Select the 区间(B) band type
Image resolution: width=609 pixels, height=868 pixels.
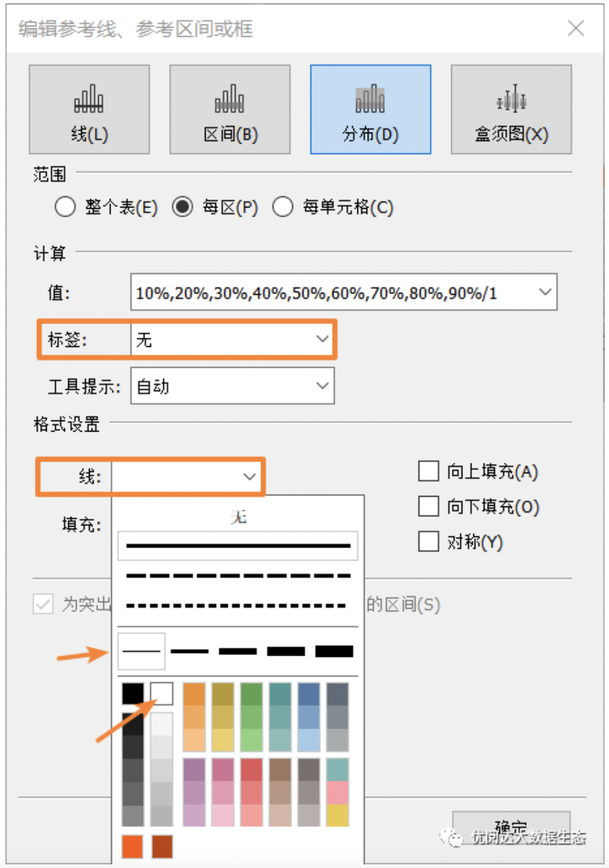click(x=230, y=109)
